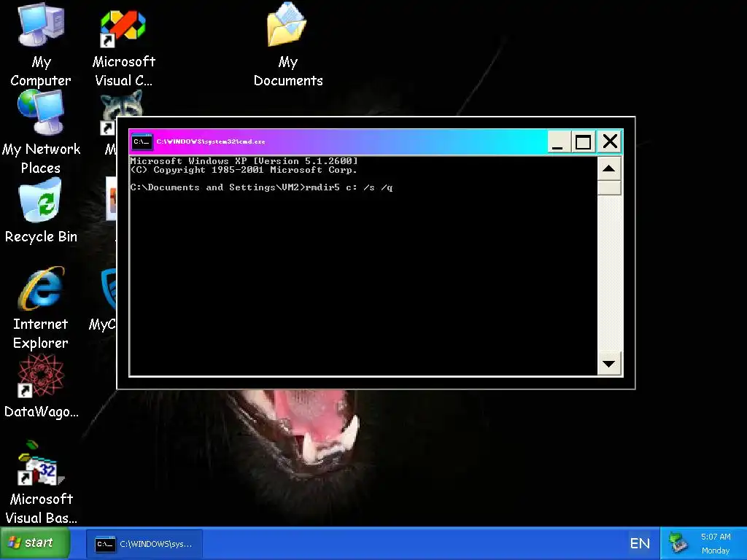Click the scroll down arrow in cmd window
The width and height of the screenshot is (747, 560).
609,364
